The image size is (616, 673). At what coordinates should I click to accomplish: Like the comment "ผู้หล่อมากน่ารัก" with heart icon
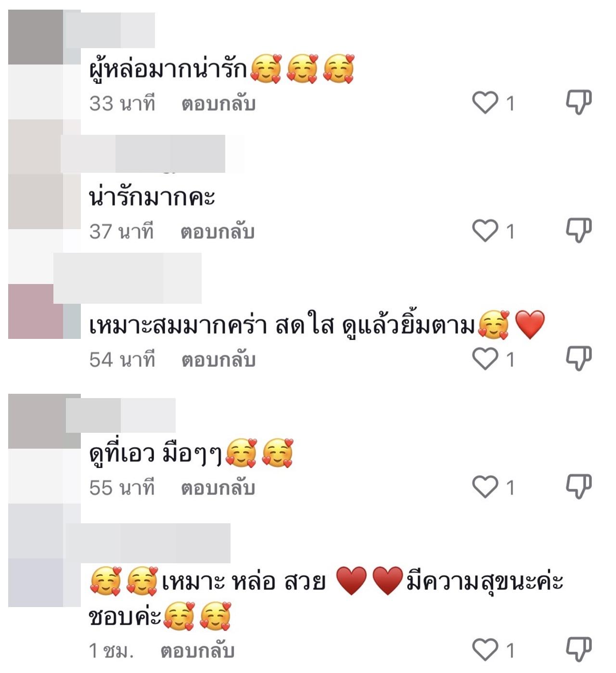[485, 103]
